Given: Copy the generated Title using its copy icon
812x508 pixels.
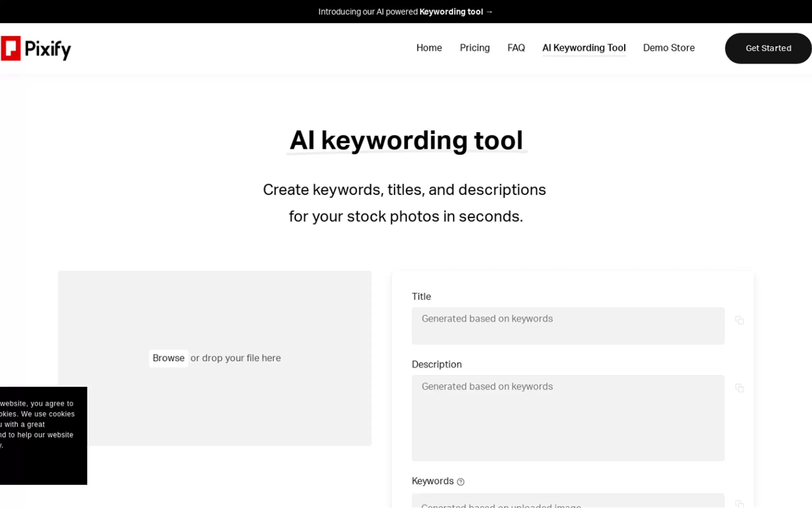Looking at the screenshot, I should (740, 320).
